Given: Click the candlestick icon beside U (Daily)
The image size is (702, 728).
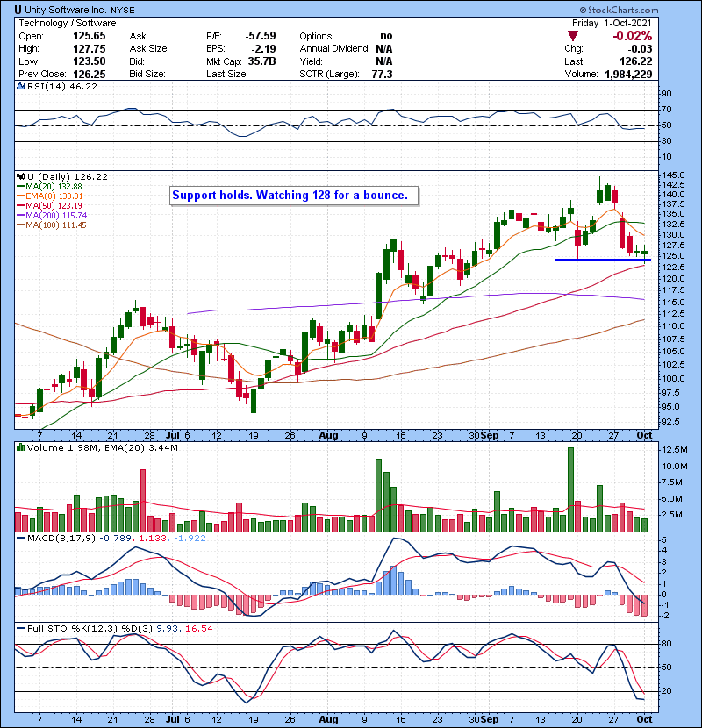Looking at the screenshot, I should point(20,176).
